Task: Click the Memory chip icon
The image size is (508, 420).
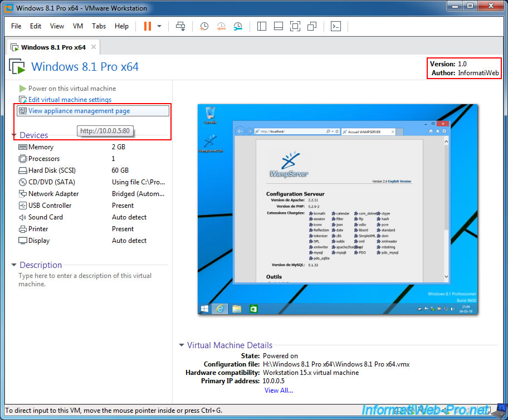Action: [x=23, y=147]
